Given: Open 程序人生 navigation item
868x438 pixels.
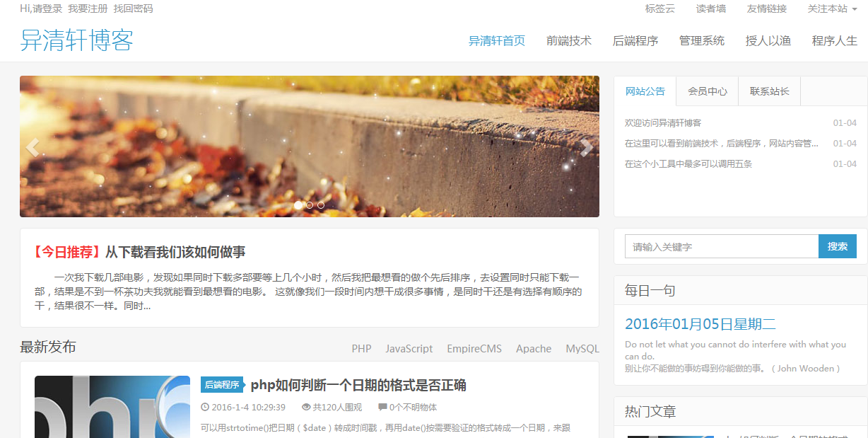Looking at the screenshot, I should (x=835, y=41).
